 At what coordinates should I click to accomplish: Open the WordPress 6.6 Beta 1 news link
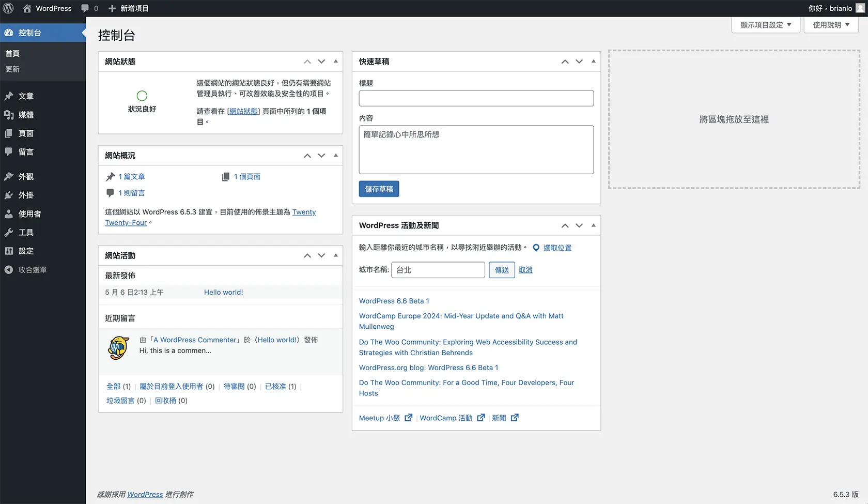coord(394,301)
